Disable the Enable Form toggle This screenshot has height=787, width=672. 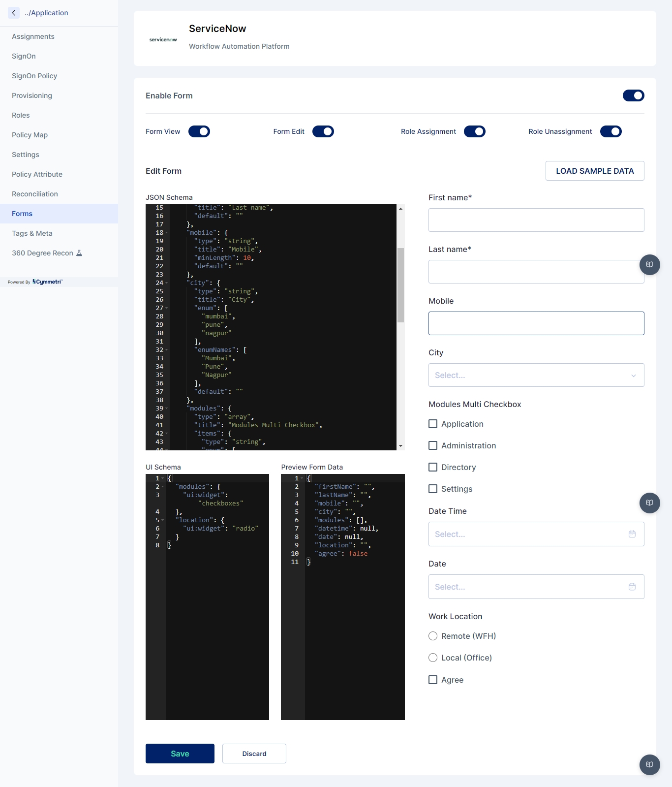coord(633,95)
